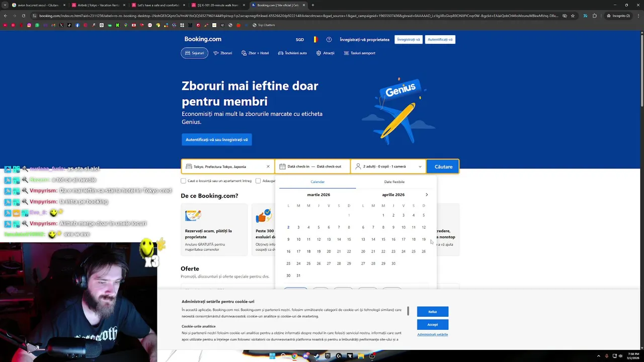
Task: Click the Tokyo destination input field
Action: click(228, 166)
